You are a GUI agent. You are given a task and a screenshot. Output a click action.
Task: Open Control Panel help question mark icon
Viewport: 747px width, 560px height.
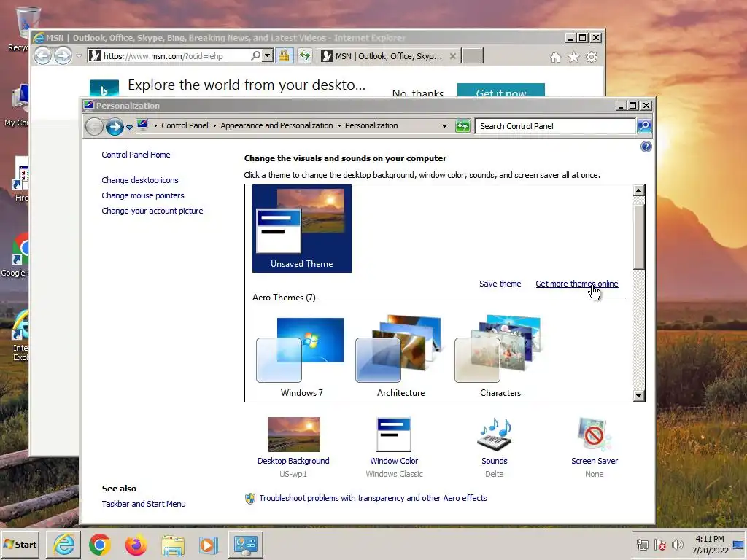[x=646, y=147]
